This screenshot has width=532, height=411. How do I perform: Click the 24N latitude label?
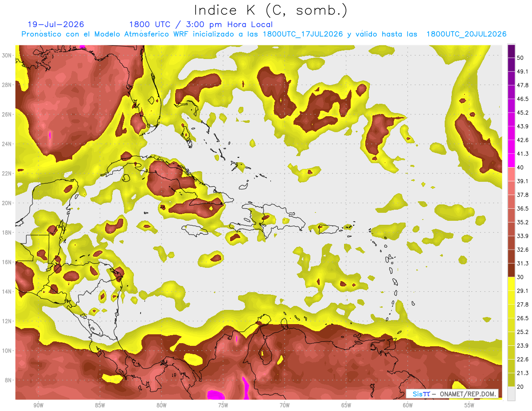(8, 144)
